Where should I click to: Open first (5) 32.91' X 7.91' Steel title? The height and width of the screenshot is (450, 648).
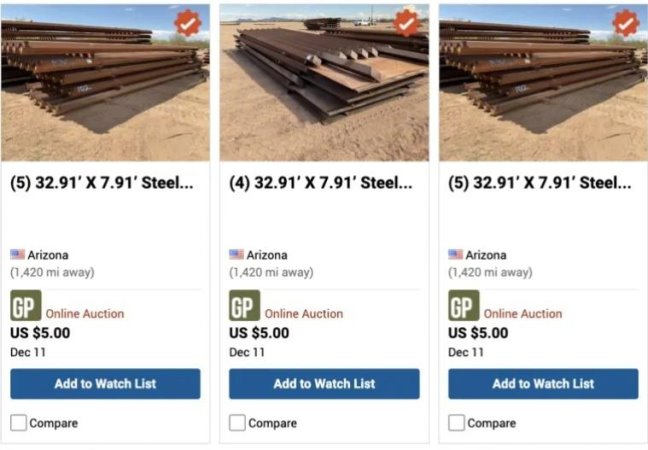click(x=101, y=183)
